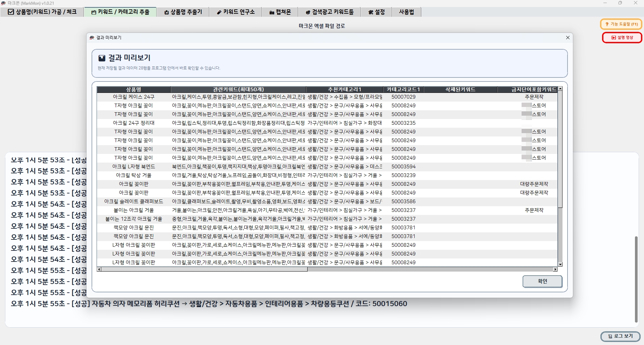Click log line with 차량용등쿠션 코드 50015060
Screen dimensions: 644x345
click(x=209, y=304)
